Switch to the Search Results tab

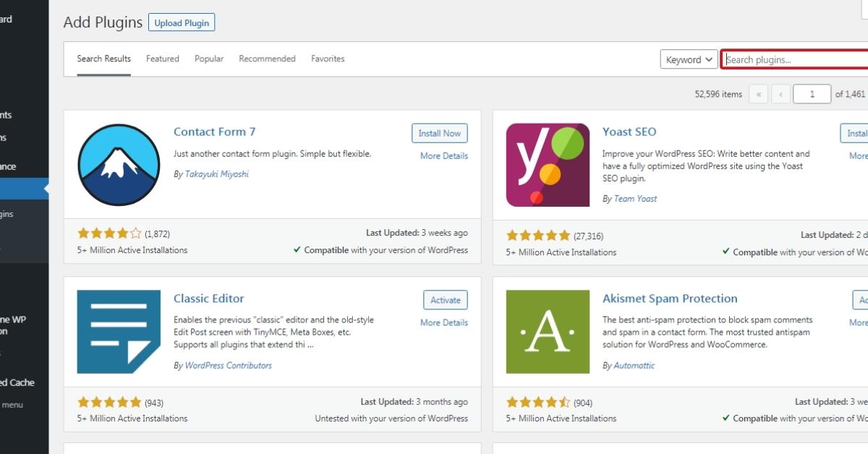pyautogui.click(x=104, y=59)
